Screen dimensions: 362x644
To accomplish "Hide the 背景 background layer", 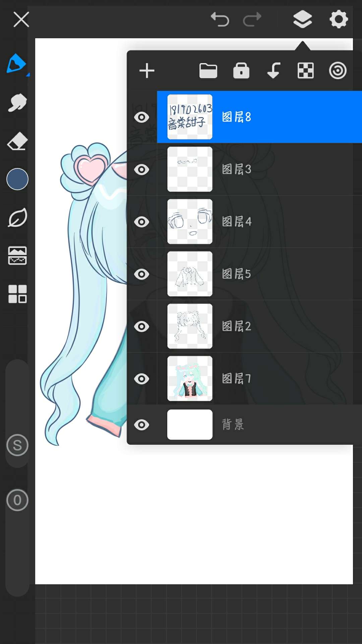I will point(142,425).
